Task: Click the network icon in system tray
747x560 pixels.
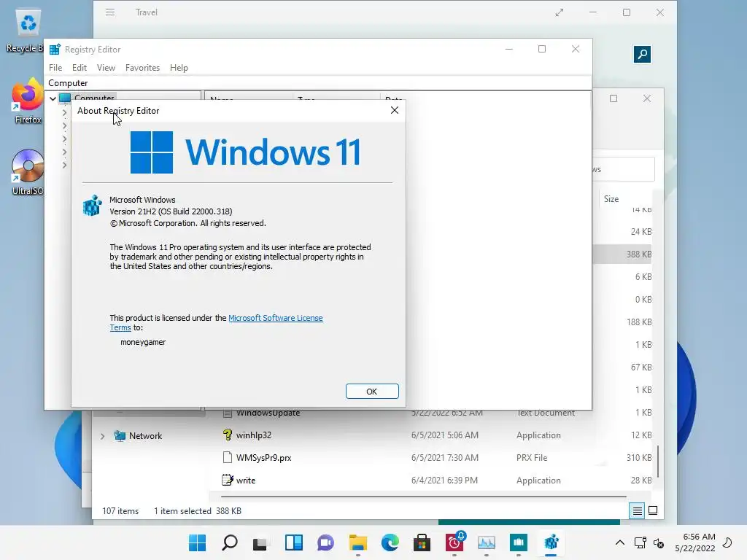Action: coord(640,542)
